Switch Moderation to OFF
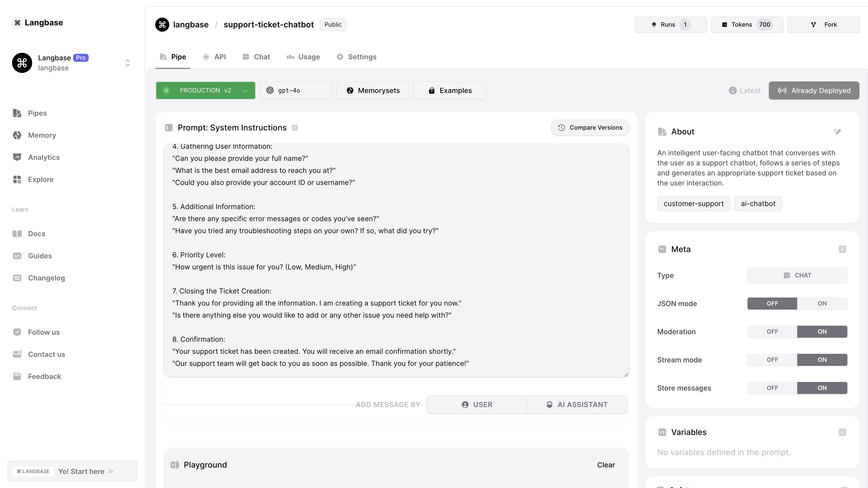The width and height of the screenshot is (868, 488). tap(772, 332)
